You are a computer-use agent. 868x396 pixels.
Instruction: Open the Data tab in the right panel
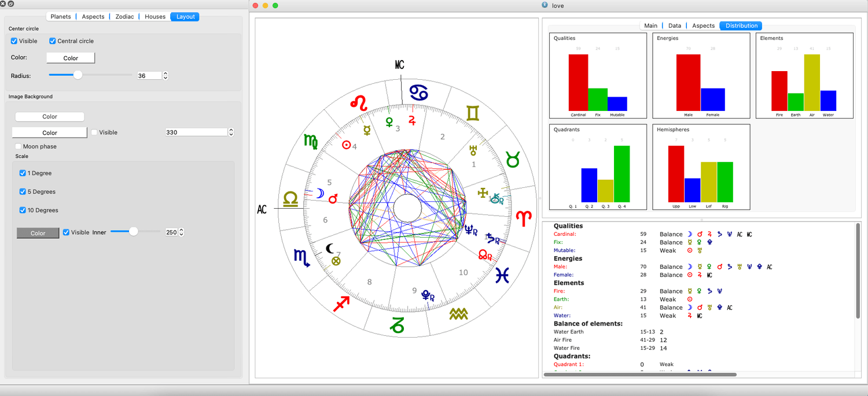(675, 25)
